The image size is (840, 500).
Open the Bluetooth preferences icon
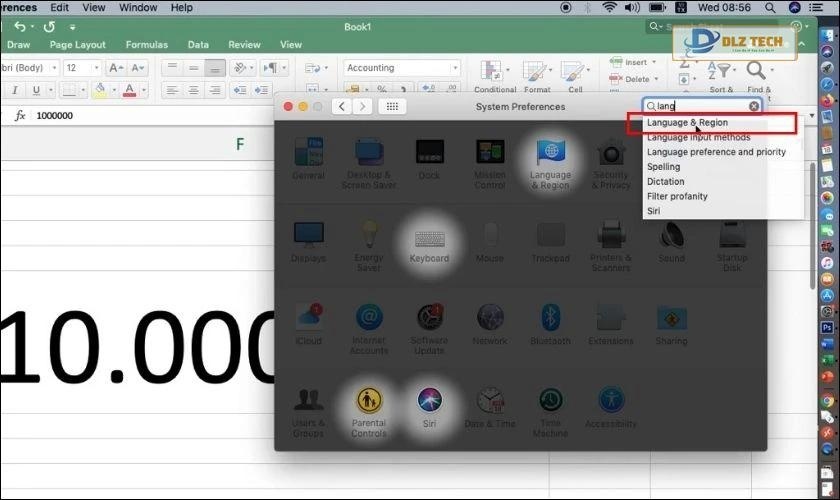(550, 319)
